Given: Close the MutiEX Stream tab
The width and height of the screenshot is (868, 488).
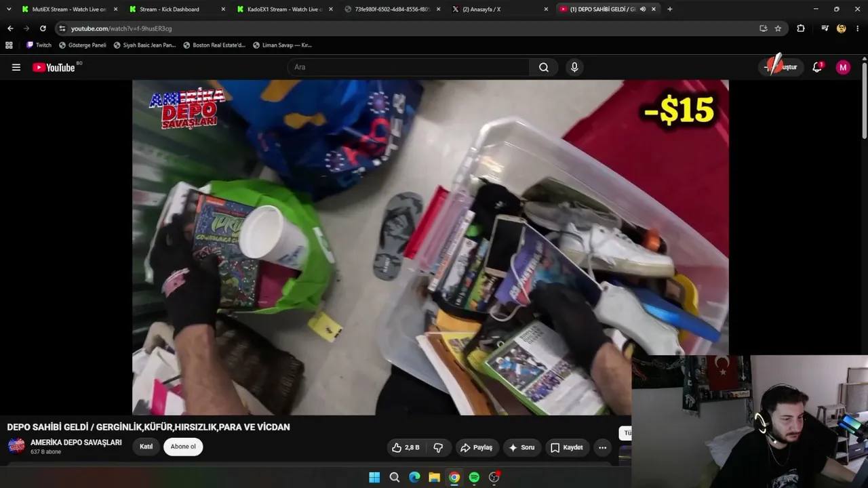Looking at the screenshot, I should [x=115, y=9].
